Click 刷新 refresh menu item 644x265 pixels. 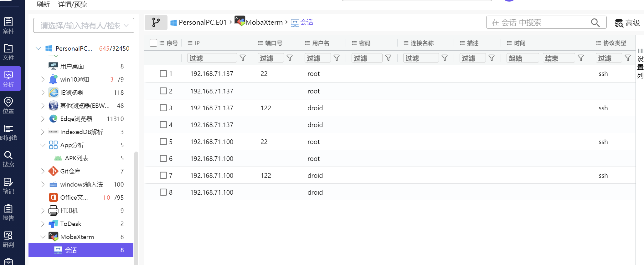point(43,4)
